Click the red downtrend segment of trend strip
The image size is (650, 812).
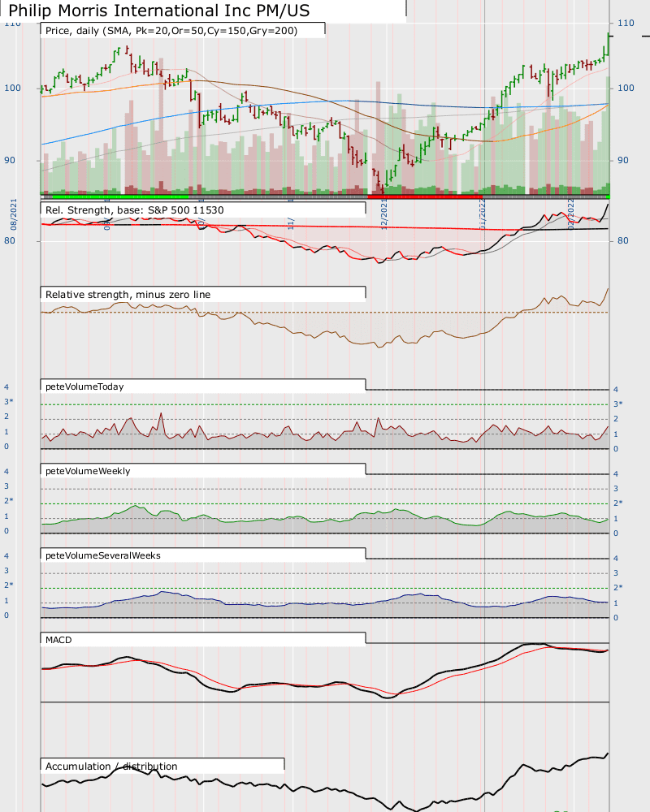(425, 197)
